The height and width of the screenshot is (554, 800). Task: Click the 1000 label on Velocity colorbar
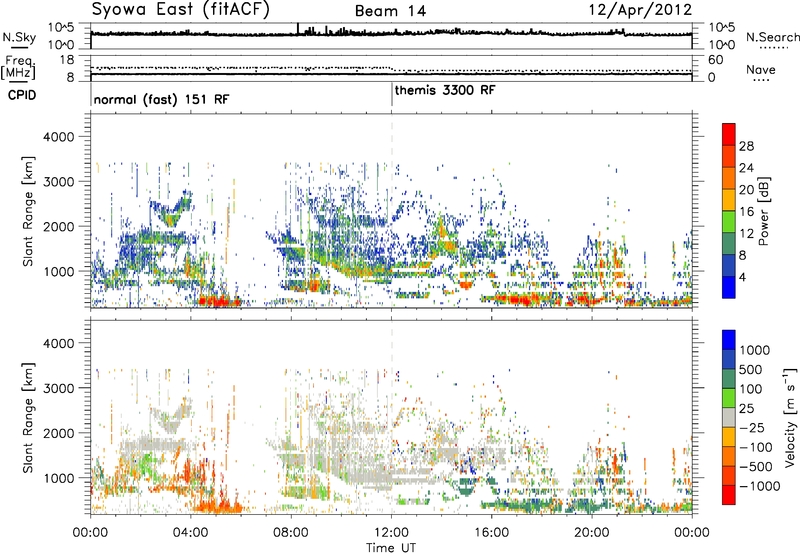tap(754, 350)
